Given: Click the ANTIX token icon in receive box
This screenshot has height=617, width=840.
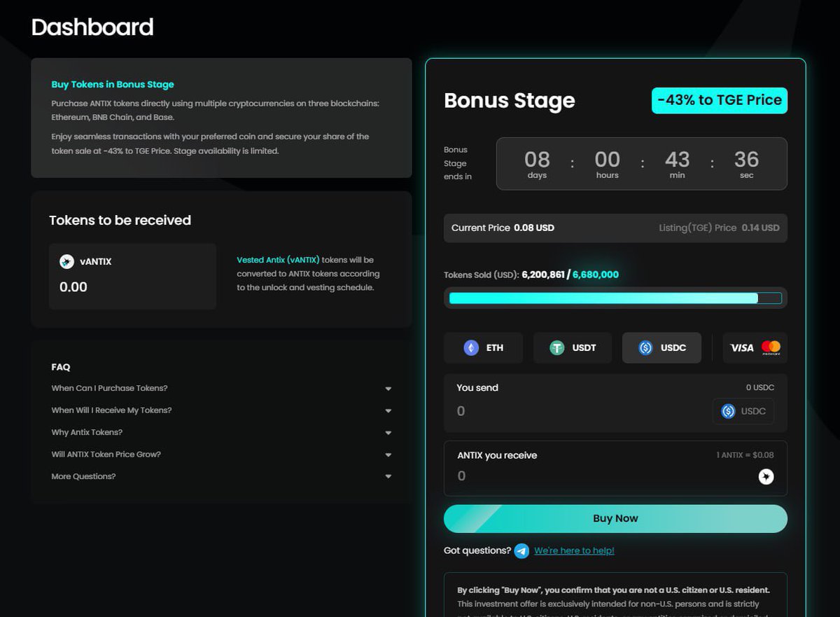Looking at the screenshot, I should pyautogui.click(x=766, y=477).
